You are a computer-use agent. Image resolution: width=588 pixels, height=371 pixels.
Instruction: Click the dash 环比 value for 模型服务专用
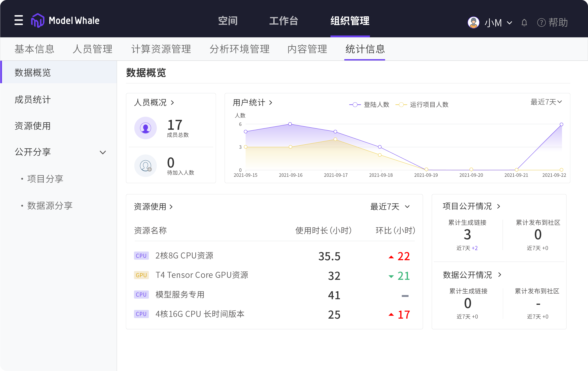[405, 296]
